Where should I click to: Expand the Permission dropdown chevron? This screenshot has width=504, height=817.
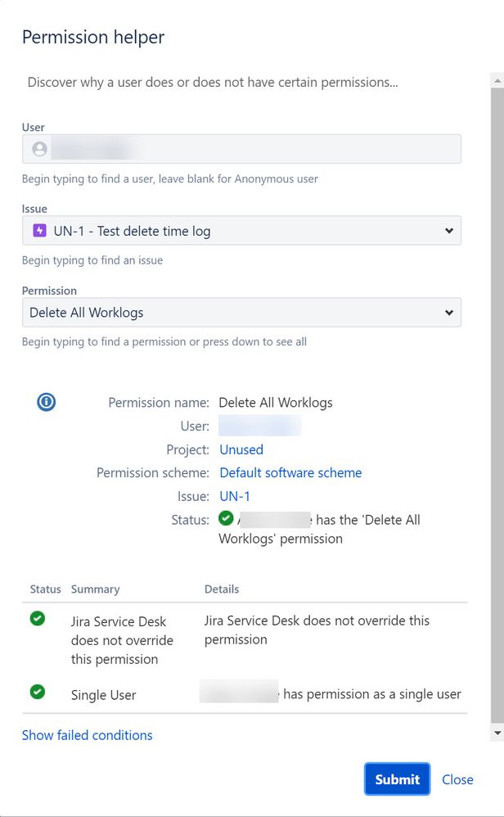449,313
